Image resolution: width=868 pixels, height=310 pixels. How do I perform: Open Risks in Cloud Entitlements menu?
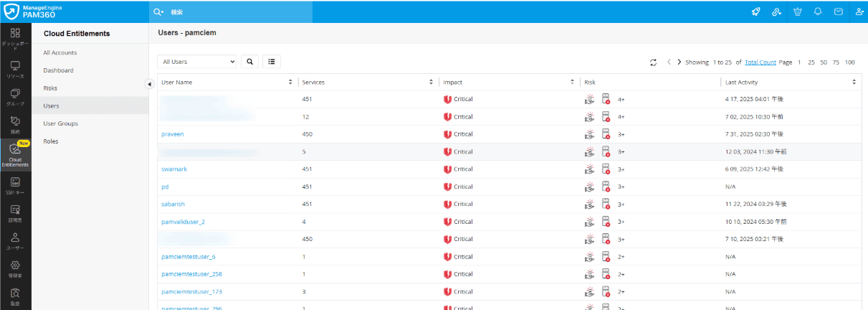pos(50,88)
